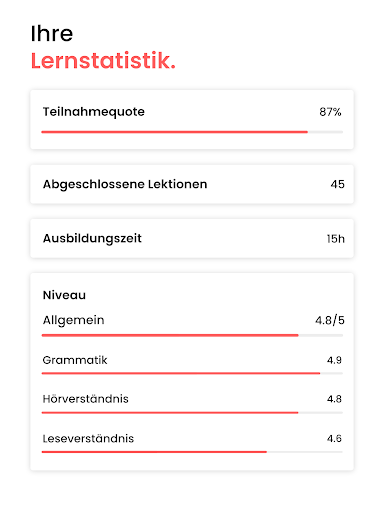The width and height of the screenshot is (384, 512).
Task: Click the 15h training time value
Action: (335, 239)
